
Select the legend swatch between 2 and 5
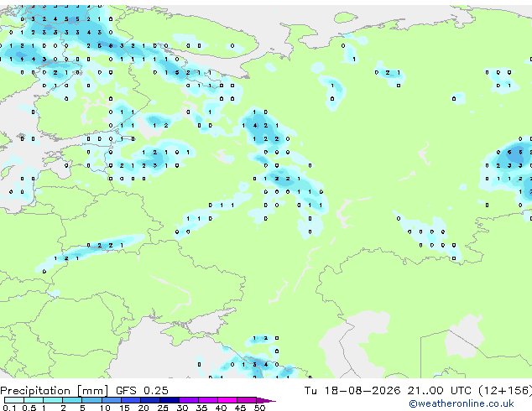coord(72,400)
